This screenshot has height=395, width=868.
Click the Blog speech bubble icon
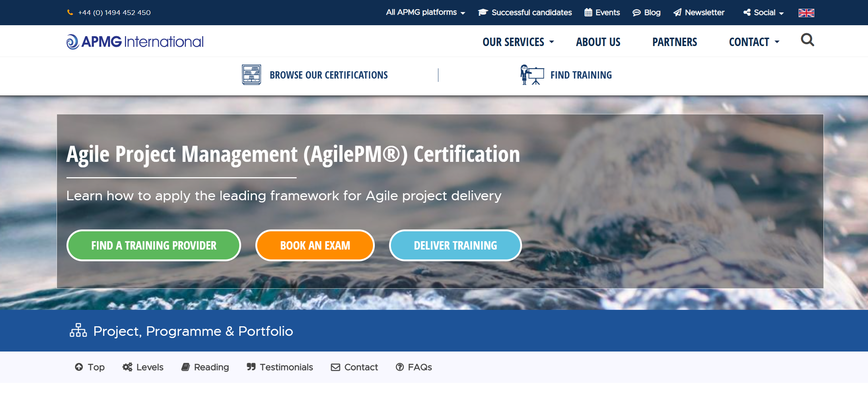(636, 13)
